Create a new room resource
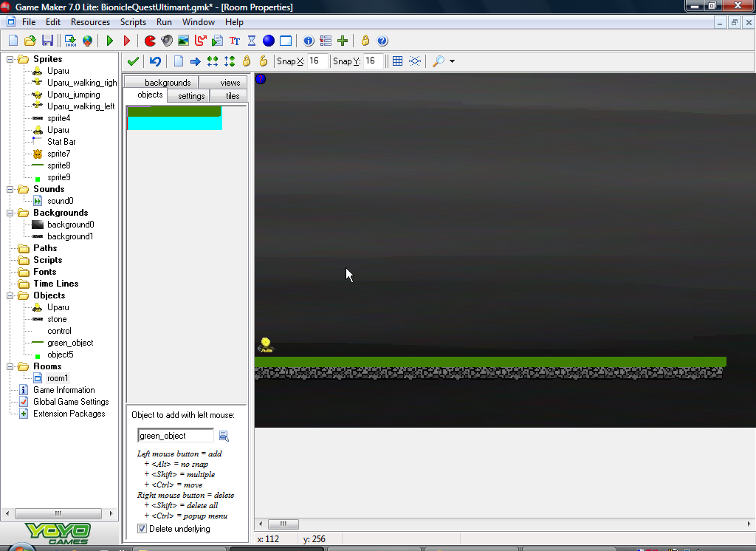This screenshot has width=756, height=551. (x=286, y=41)
